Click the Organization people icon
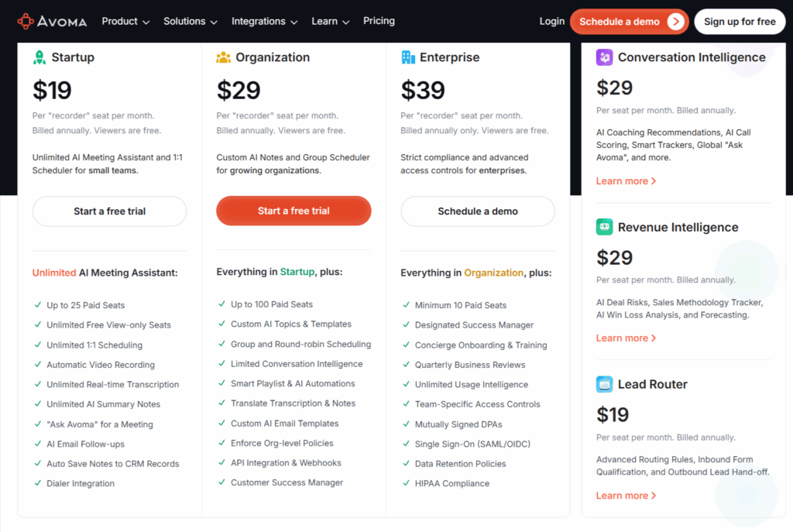The image size is (793, 532). (224, 57)
